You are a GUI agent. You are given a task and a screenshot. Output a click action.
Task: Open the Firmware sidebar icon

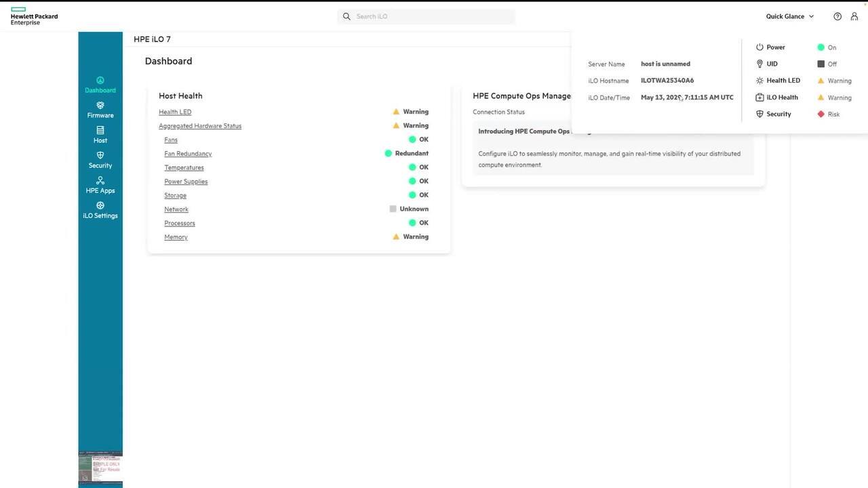(x=100, y=105)
